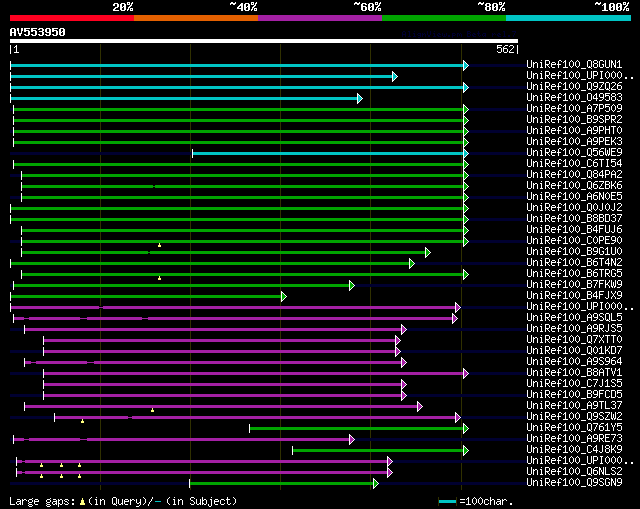640x509 pixels.
Task: Click the arrowhead ending the UniRef100_A9SQL5 alignment
Action: [455, 319]
